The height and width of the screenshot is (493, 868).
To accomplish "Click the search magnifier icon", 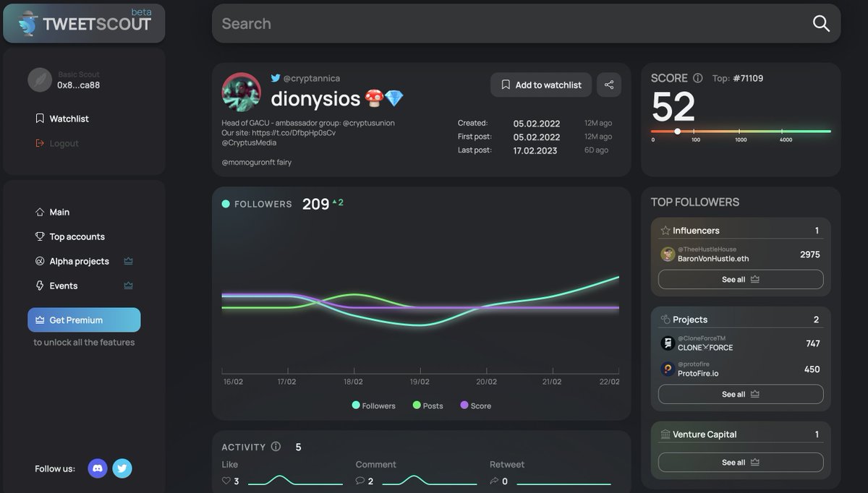I will [x=821, y=23].
